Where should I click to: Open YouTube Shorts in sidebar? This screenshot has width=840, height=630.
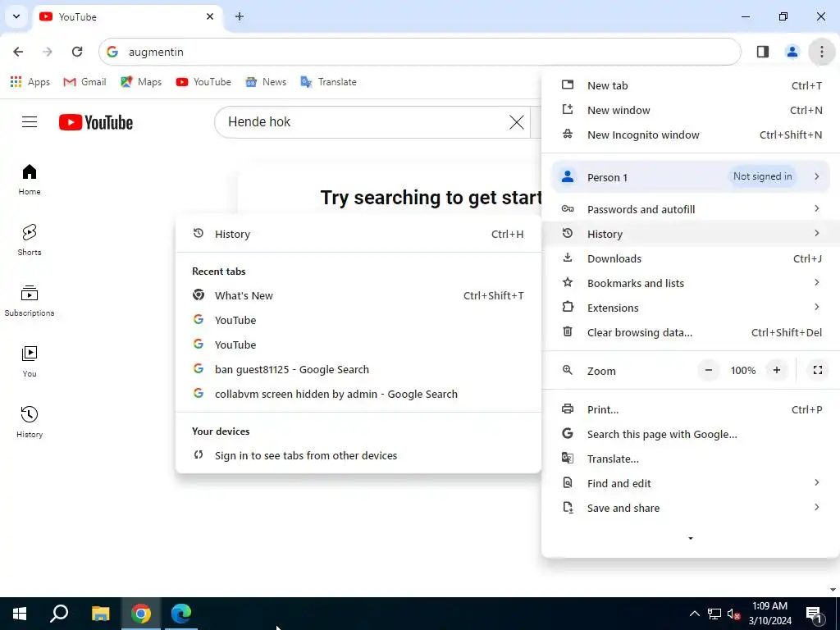click(30, 240)
